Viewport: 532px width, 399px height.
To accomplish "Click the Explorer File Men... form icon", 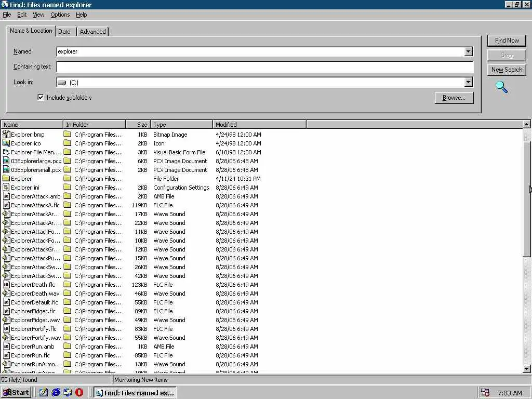I will click(x=6, y=152).
